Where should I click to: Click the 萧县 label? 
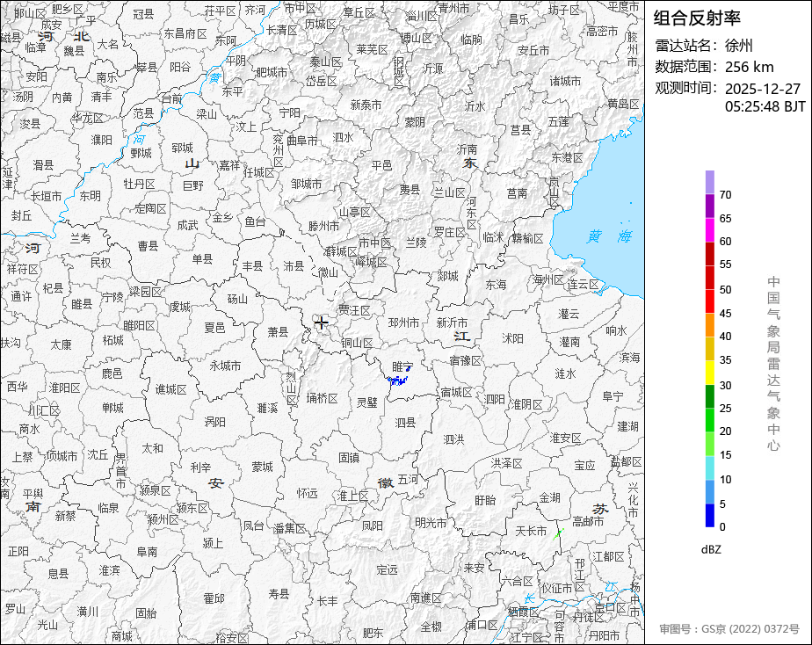(278, 331)
